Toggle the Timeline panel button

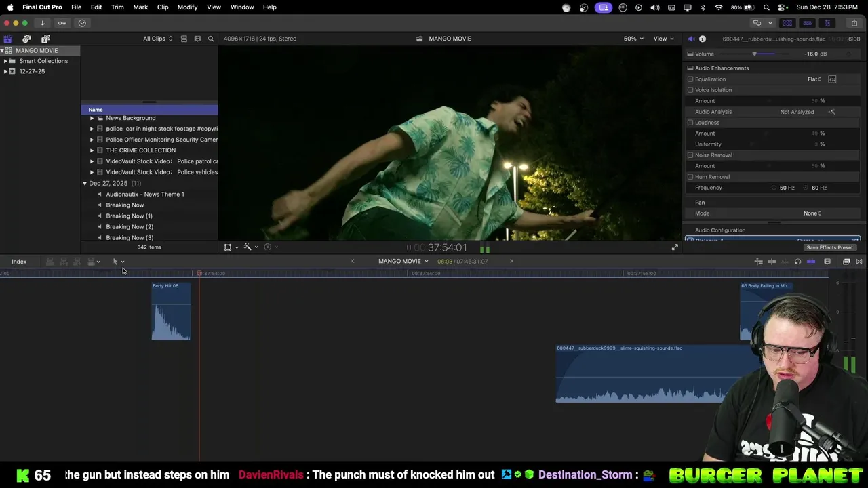click(x=807, y=23)
